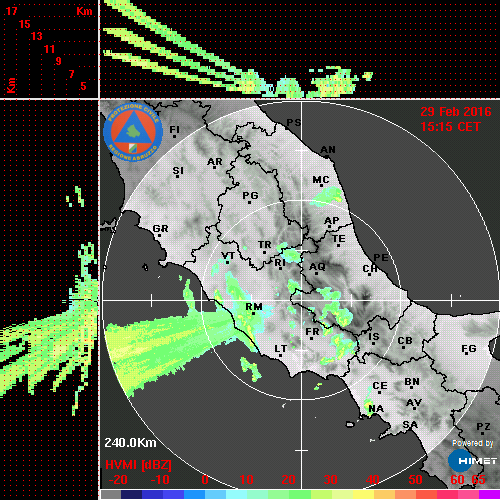Click the 'MC' city label
Viewport: 500px width, 500px height.
(x=321, y=180)
